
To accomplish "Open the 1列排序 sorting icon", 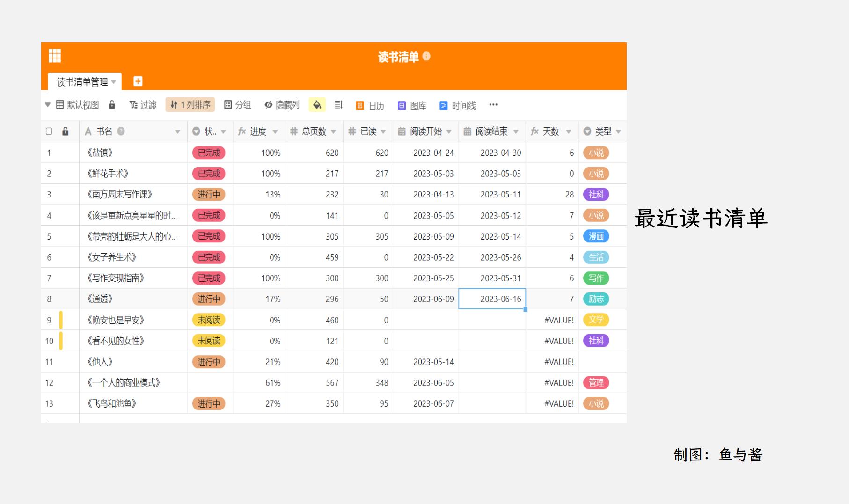I will tap(190, 105).
